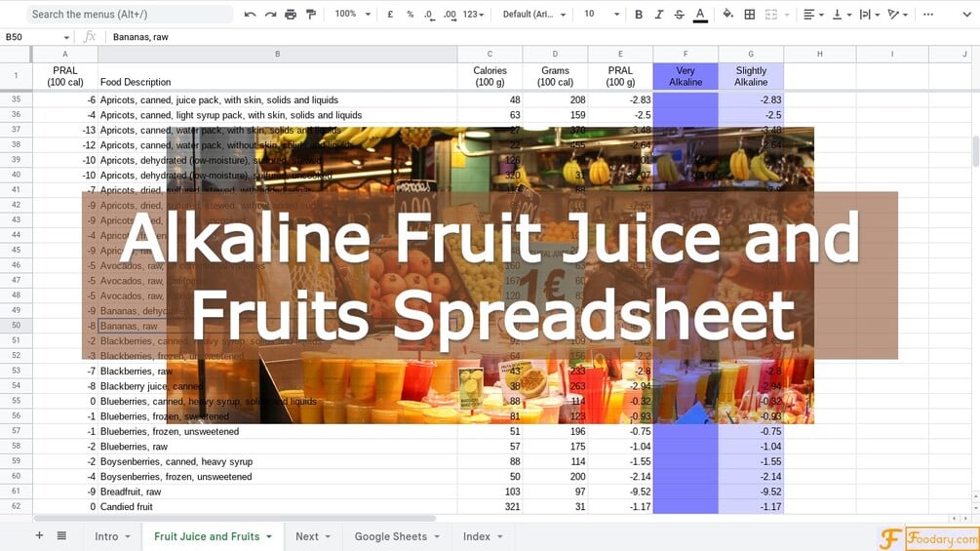Open the font size 10 dropdown

click(602, 14)
